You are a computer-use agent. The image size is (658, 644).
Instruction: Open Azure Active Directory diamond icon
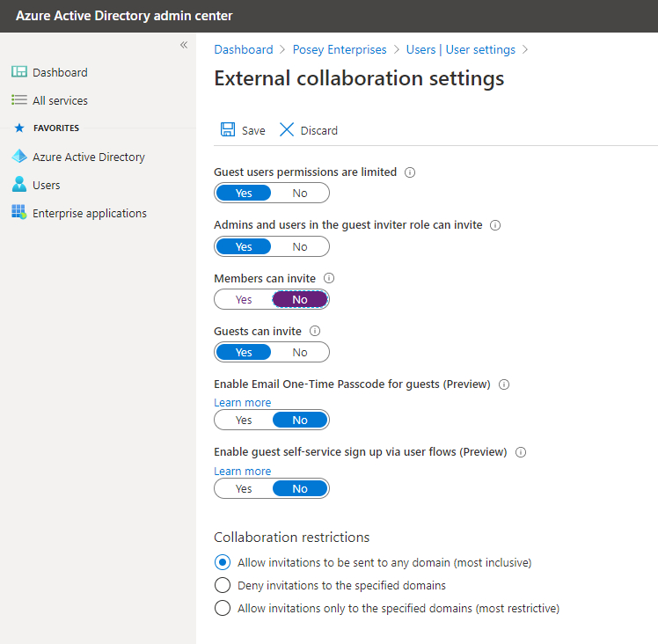pyautogui.click(x=19, y=157)
